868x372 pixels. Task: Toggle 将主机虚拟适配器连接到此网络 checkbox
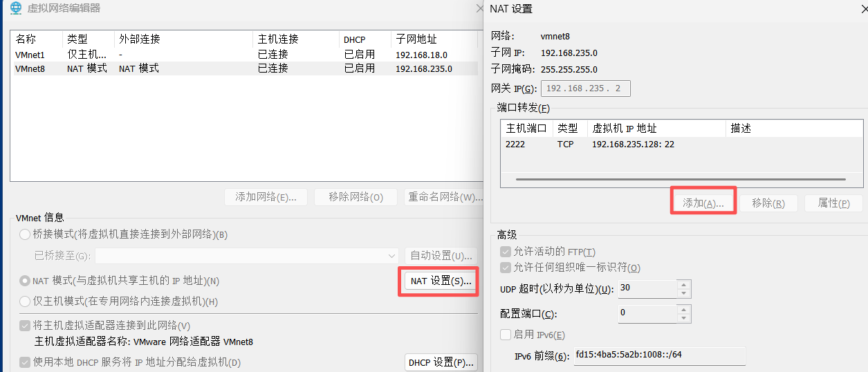[26, 326]
